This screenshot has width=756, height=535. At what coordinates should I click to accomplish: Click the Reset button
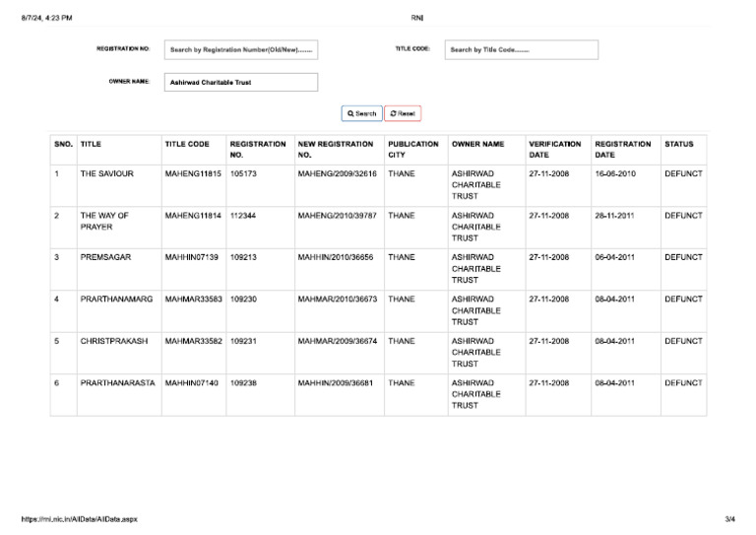[403, 113]
